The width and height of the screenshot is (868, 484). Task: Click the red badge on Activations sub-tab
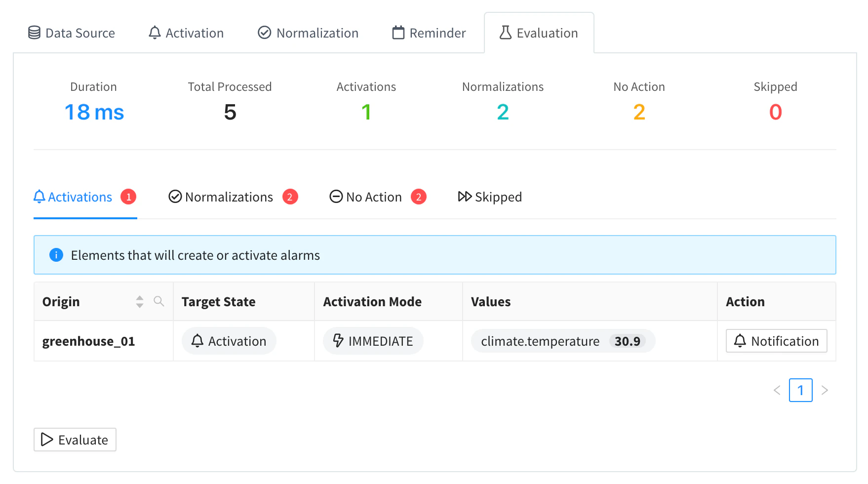(128, 197)
